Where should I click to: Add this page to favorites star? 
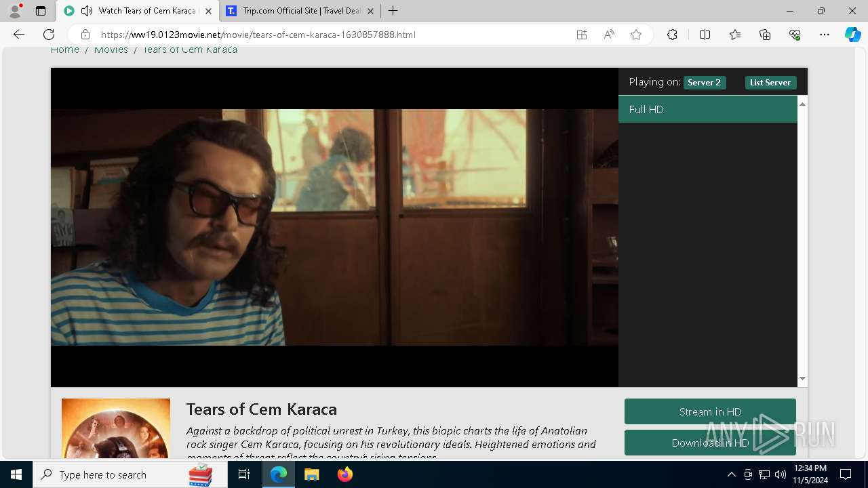636,35
